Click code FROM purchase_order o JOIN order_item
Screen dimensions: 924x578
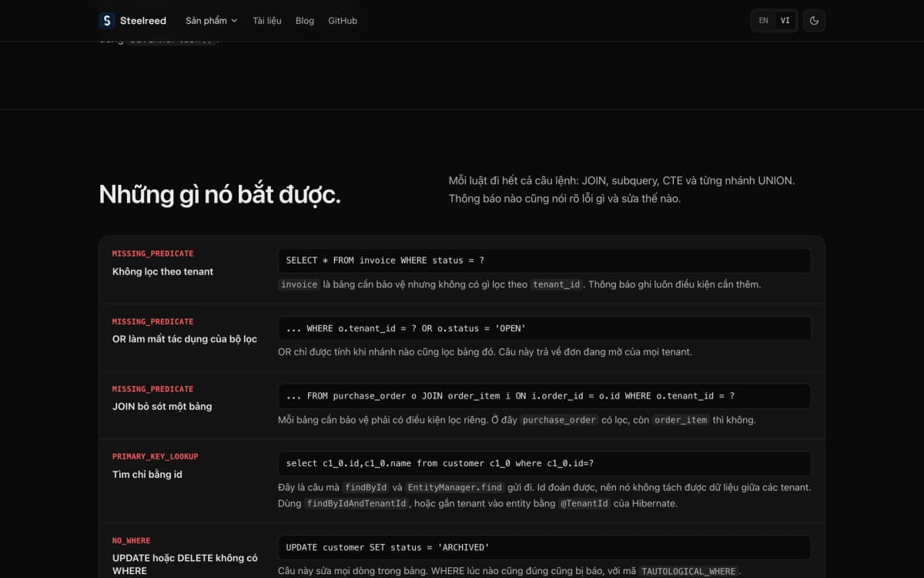point(544,396)
